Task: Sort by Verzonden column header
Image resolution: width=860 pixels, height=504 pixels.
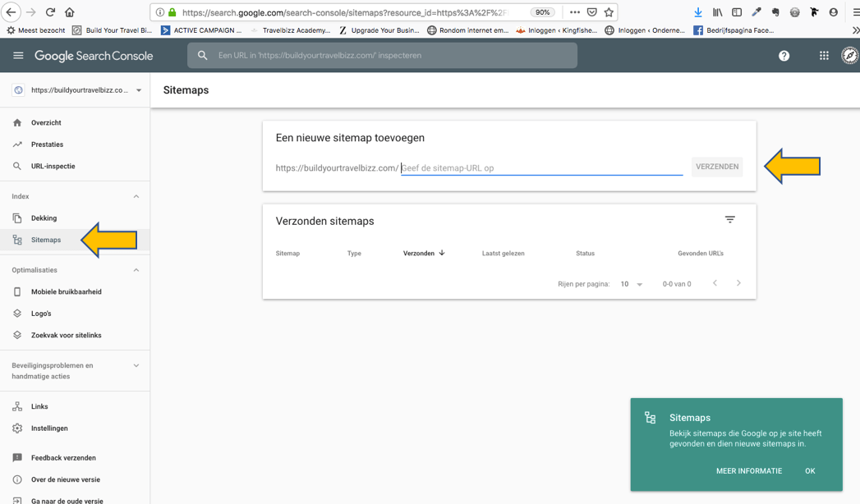Action: [x=423, y=253]
